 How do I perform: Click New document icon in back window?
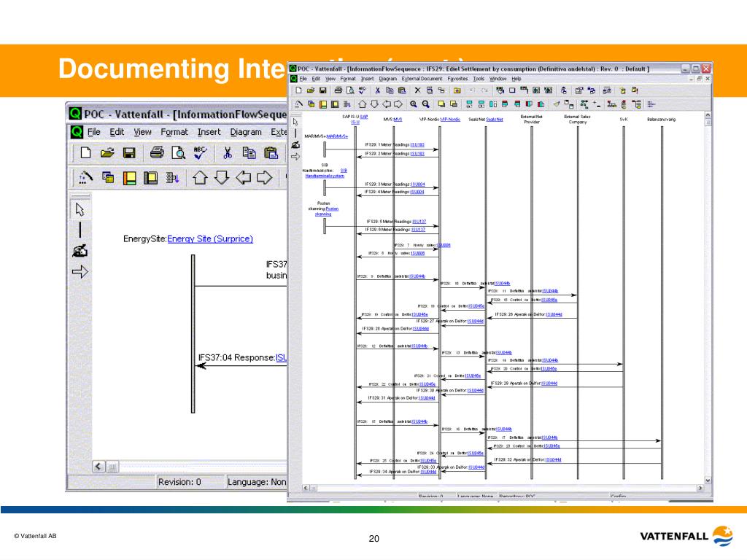86,152
